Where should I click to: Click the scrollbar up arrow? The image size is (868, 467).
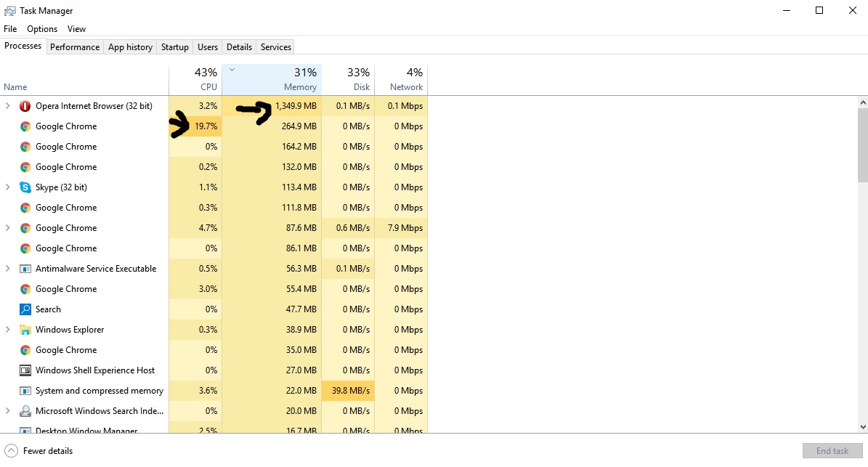862,102
